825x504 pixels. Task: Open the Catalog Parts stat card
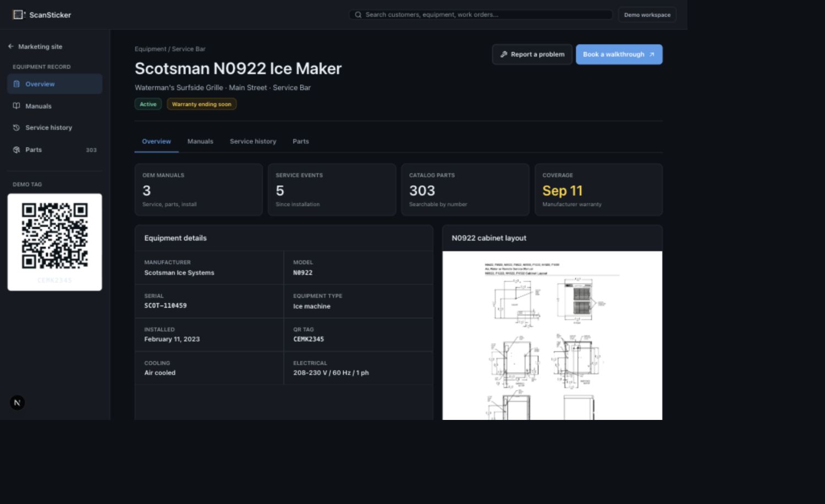tap(465, 190)
